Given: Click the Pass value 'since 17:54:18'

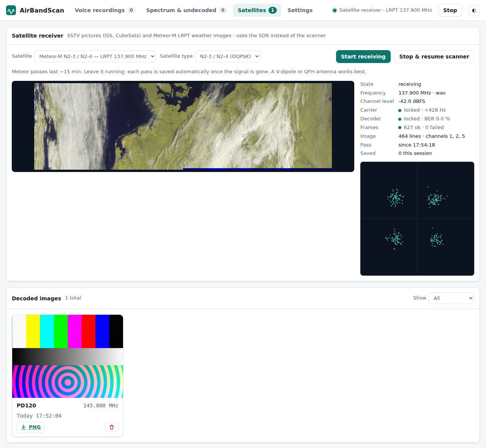Looking at the screenshot, I should pyautogui.click(x=417, y=145).
